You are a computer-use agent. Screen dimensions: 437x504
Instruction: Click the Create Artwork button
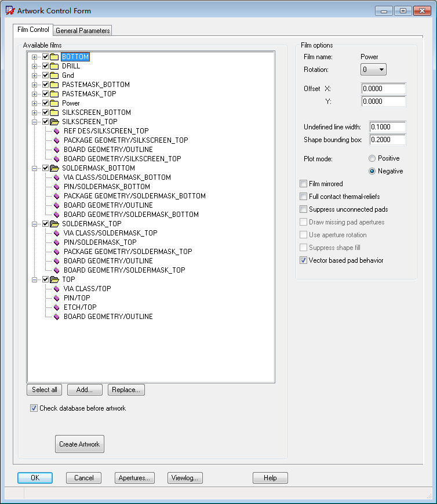pyautogui.click(x=79, y=444)
